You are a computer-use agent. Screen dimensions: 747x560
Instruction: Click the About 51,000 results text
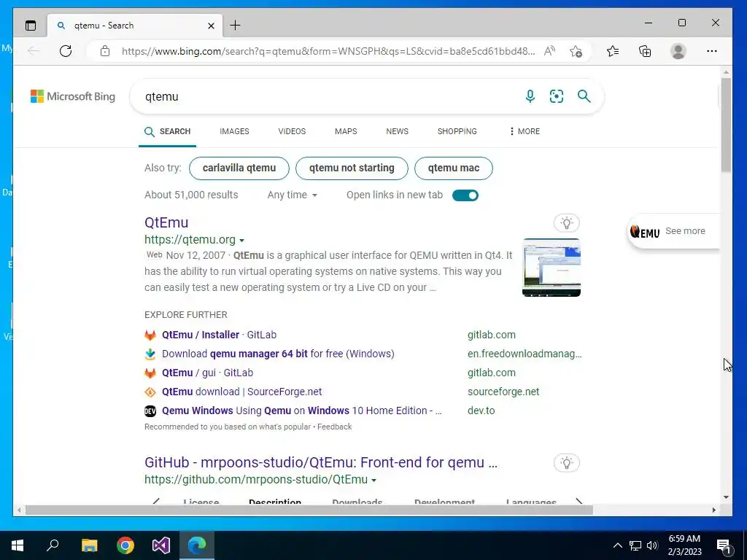(191, 195)
